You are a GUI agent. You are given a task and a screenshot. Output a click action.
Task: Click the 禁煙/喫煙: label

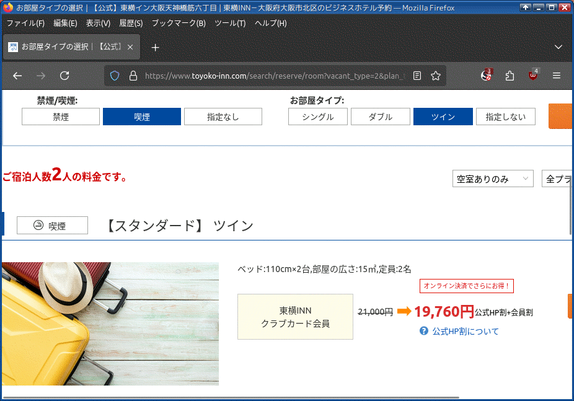(x=57, y=101)
